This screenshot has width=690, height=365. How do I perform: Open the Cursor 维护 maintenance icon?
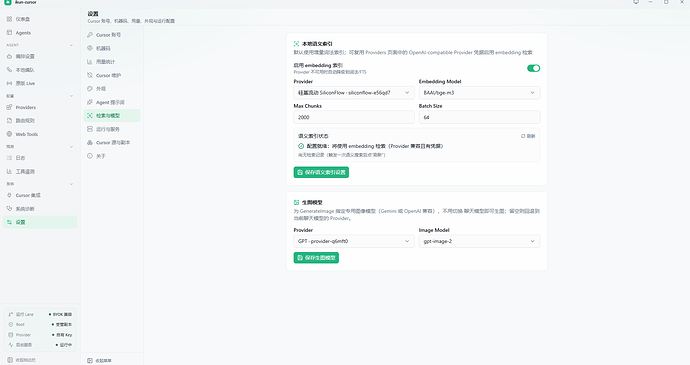[x=90, y=75]
